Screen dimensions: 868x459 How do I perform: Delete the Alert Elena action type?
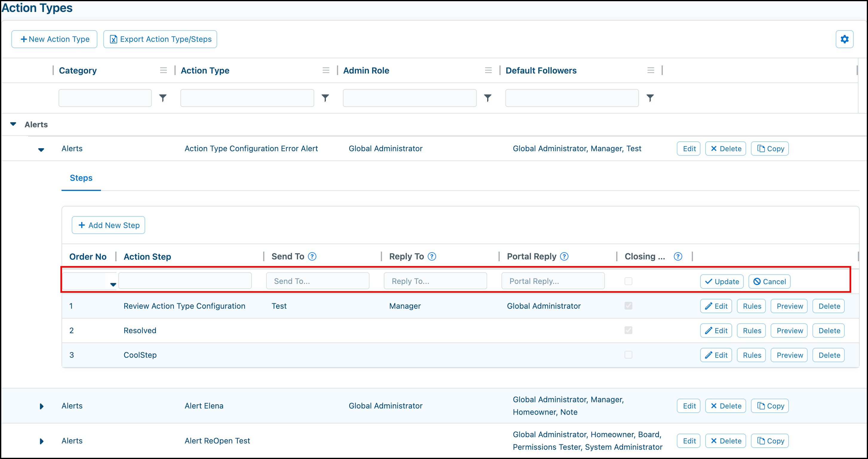click(x=725, y=406)
